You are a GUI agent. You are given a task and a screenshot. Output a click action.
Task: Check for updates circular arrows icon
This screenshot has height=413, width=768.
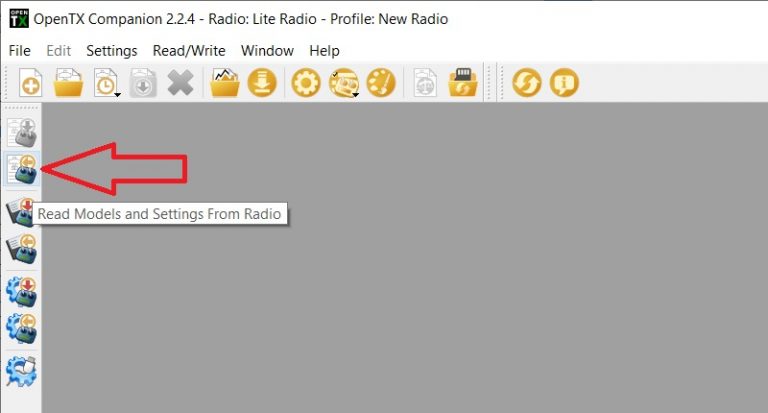click(x=527, y=83)
